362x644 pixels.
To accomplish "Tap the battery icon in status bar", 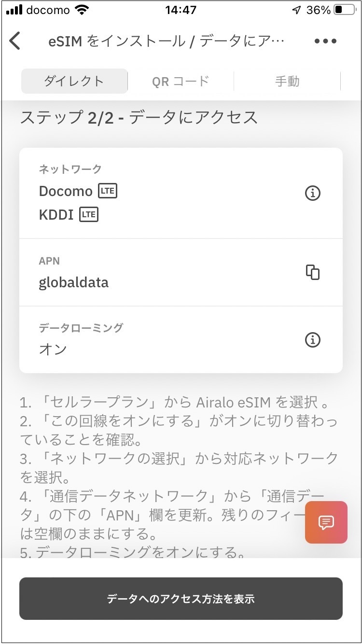I will [345, 10].
